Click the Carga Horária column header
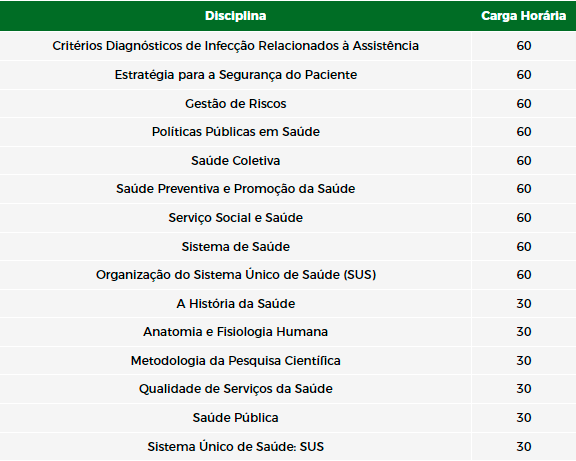Image resolution: width=576 pixels, height=461 pixels. click(523, 16)
